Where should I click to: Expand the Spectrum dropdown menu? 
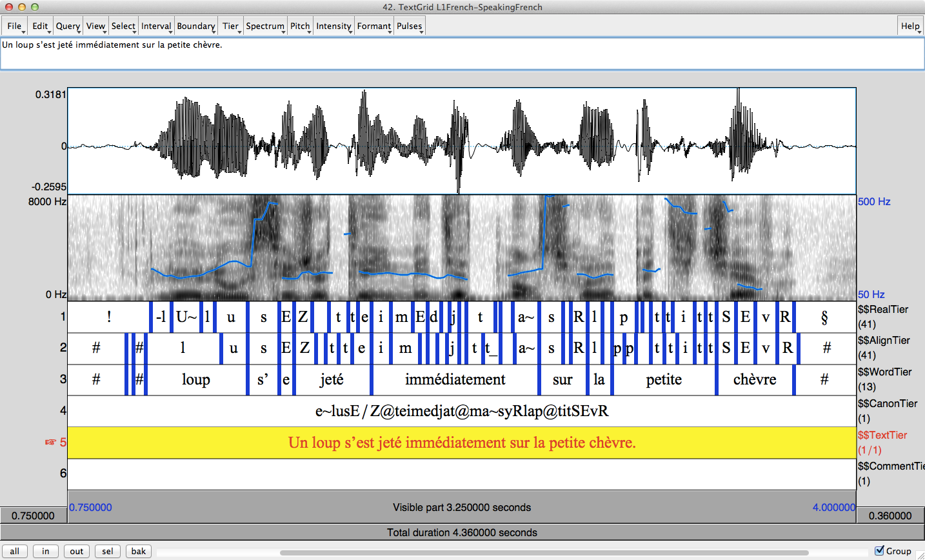265,26
